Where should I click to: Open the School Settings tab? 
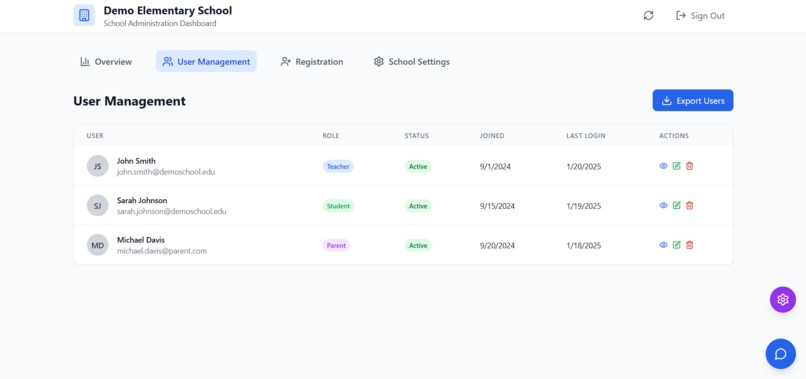coord(412,62)
